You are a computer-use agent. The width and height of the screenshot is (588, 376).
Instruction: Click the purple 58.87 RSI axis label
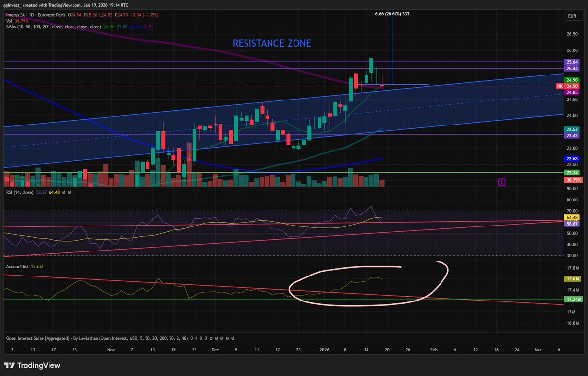point(572,224)
